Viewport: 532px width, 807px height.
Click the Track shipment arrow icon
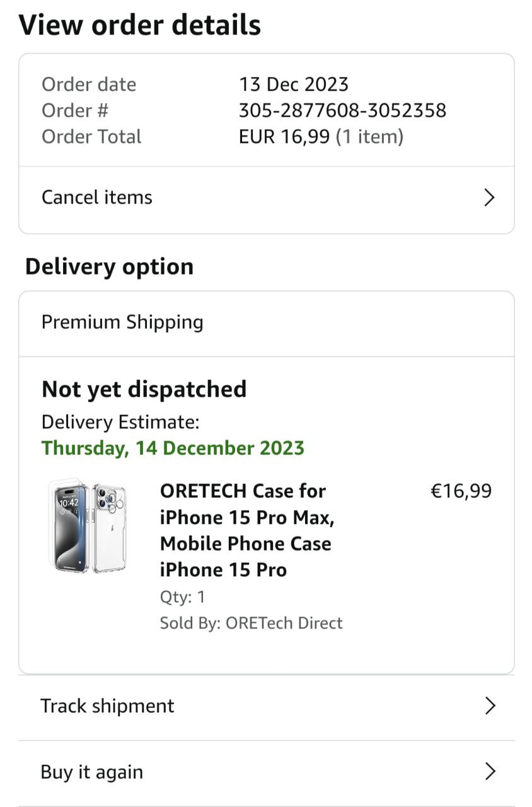pyautogui.click(x=490, y=706)
